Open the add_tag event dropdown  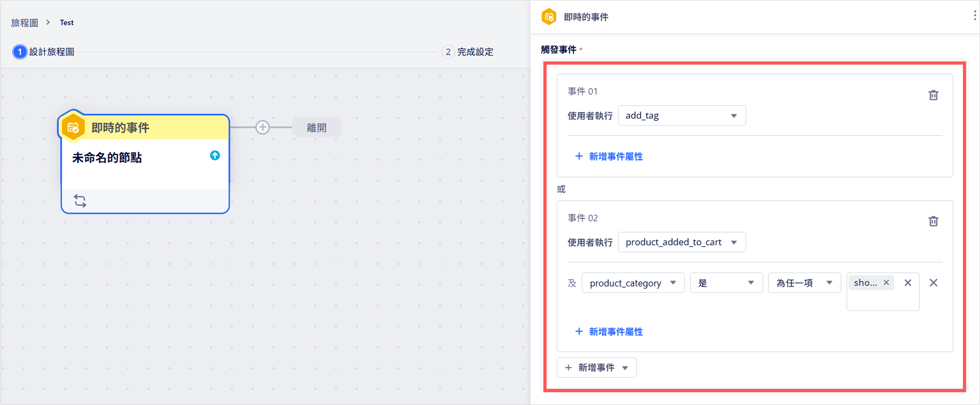[682, 115]
